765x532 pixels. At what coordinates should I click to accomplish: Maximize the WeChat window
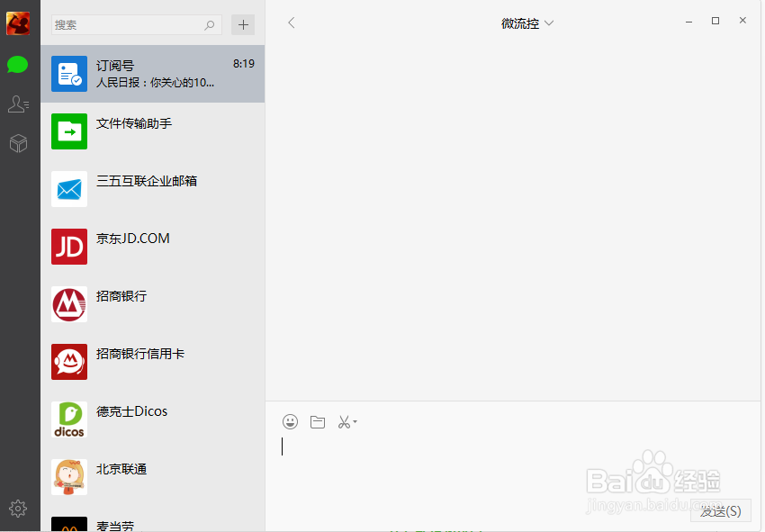(x=715, y=21)
